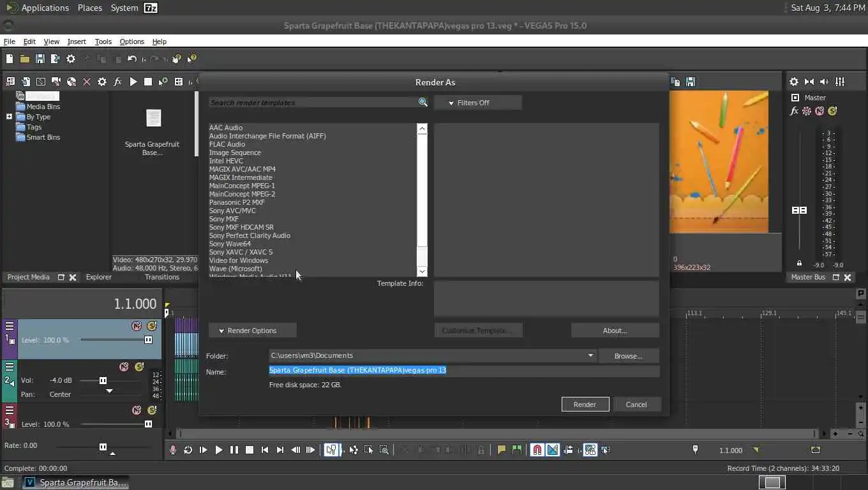This screenshot has width=868, height=490.
Task: Open track 1 hamburger menu
Action: (x=10, y=326)
